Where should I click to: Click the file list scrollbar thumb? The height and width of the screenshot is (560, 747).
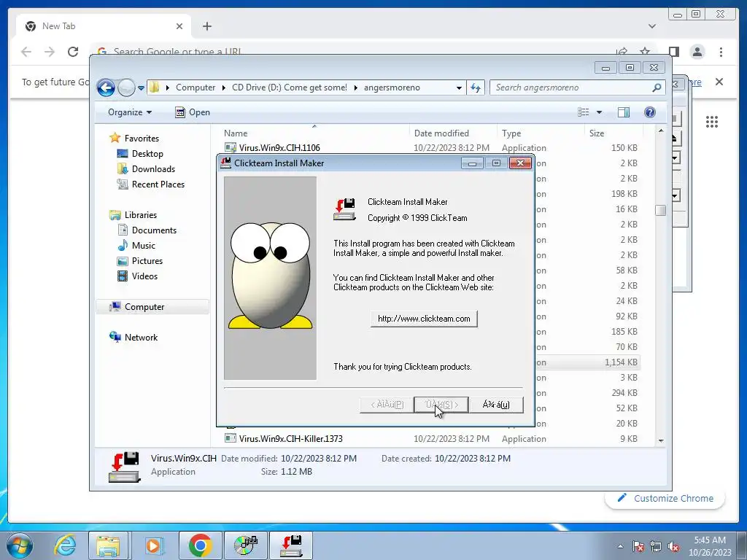pos(660,211)
